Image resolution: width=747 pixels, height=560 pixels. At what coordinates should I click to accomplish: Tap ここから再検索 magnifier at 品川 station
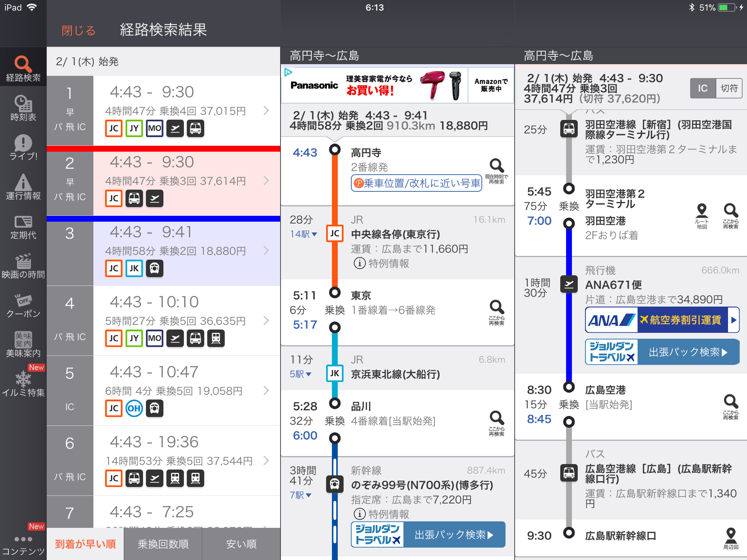[x=496, y=423]
